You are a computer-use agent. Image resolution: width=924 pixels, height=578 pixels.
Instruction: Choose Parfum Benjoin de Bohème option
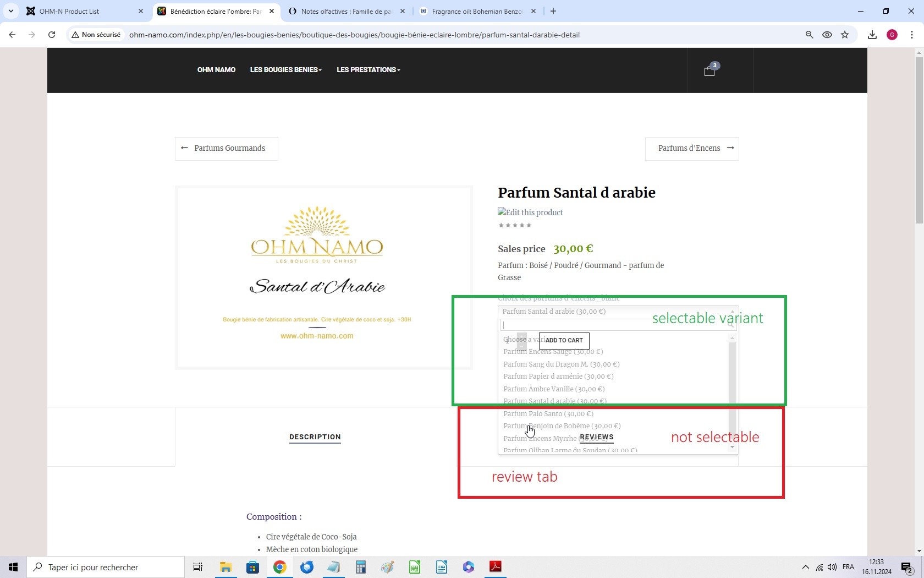[562, 426]
